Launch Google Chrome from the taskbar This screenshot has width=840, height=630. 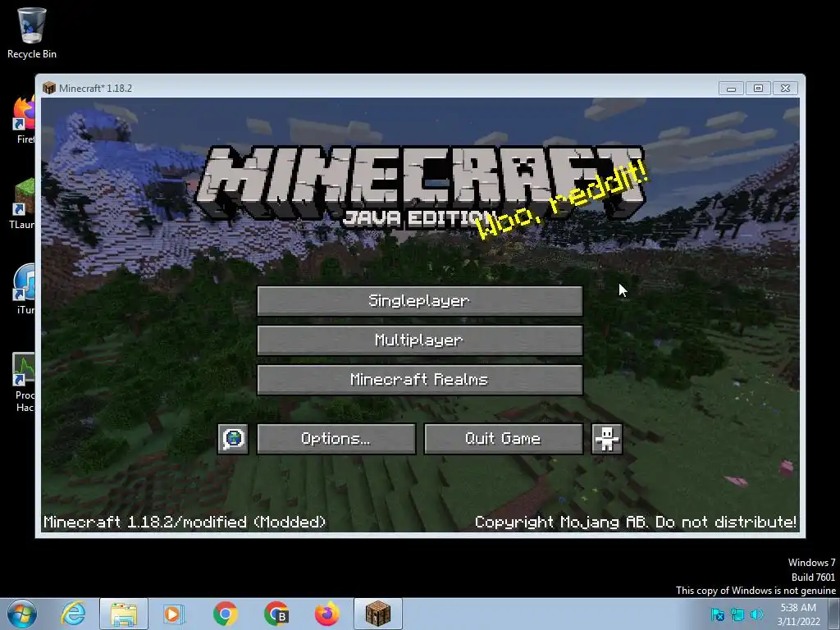pyautogui.click(x=226, y=614)
